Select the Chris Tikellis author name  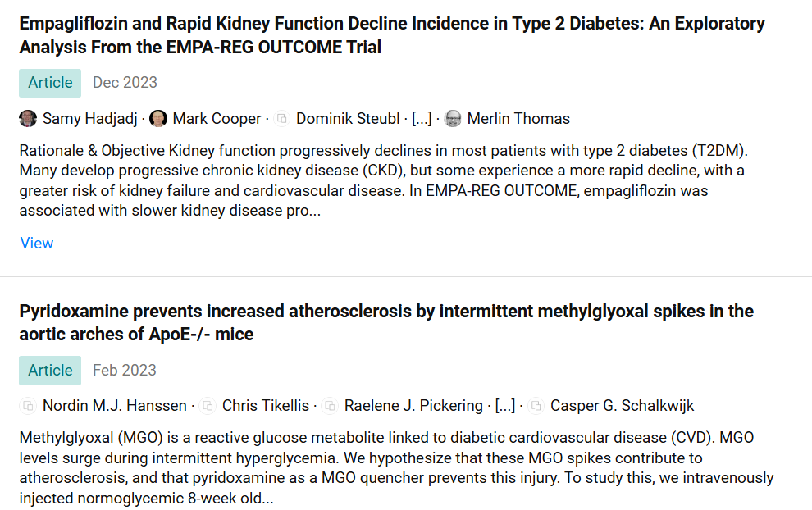click(266, 405)
